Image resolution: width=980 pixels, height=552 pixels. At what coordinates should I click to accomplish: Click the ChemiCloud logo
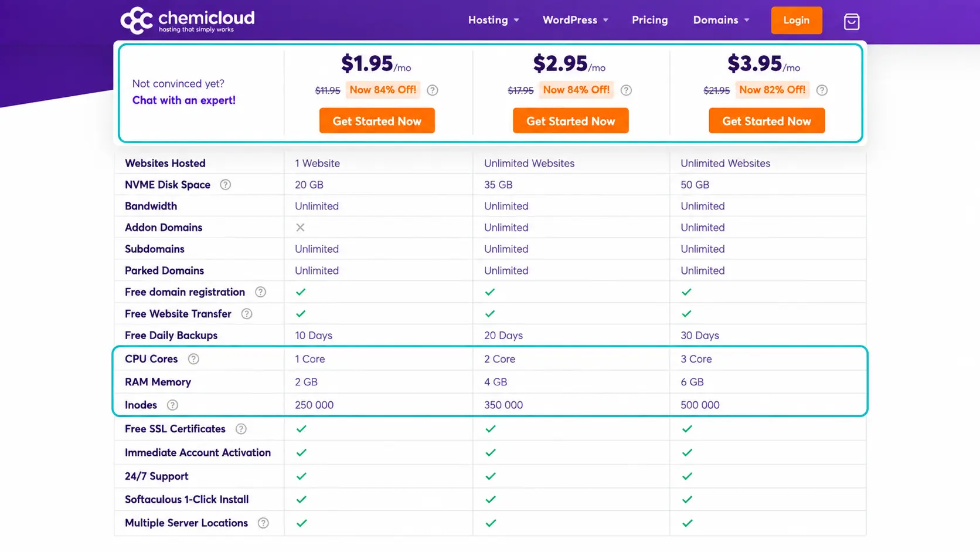coord(188,21)
